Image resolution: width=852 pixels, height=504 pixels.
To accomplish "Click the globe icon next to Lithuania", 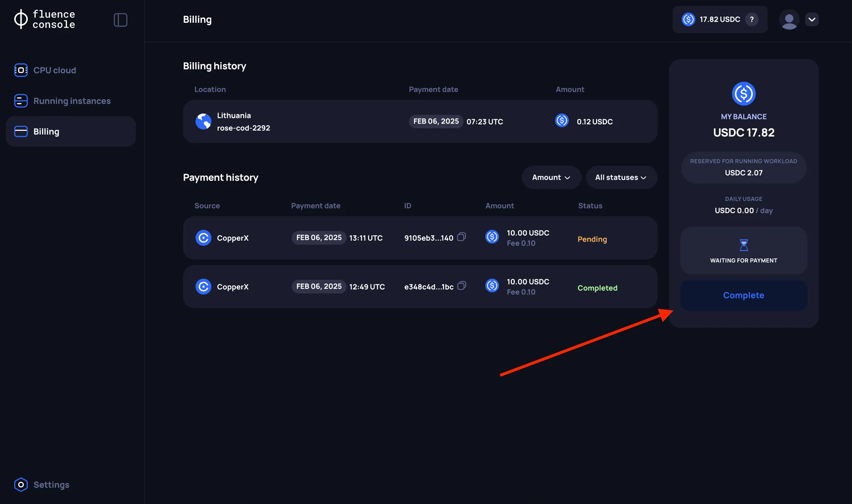I will click(x=203, y=121).
